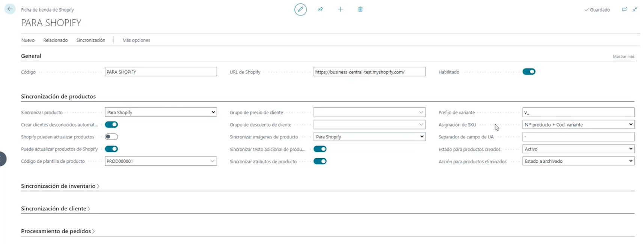Click the back arrow button

(x=10, y=9)
